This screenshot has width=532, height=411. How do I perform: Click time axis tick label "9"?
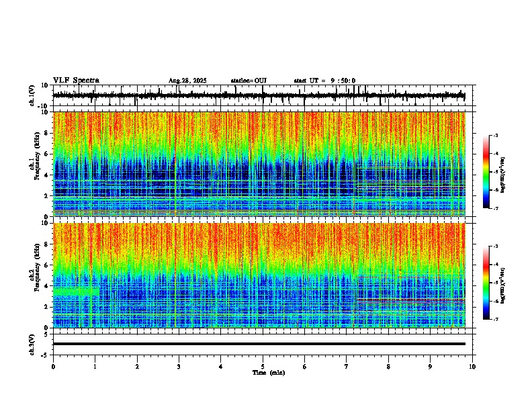430,367
